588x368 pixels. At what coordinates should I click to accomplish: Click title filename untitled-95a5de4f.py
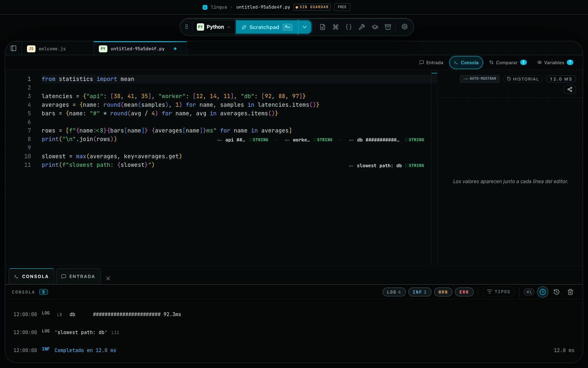coord(263,7)
